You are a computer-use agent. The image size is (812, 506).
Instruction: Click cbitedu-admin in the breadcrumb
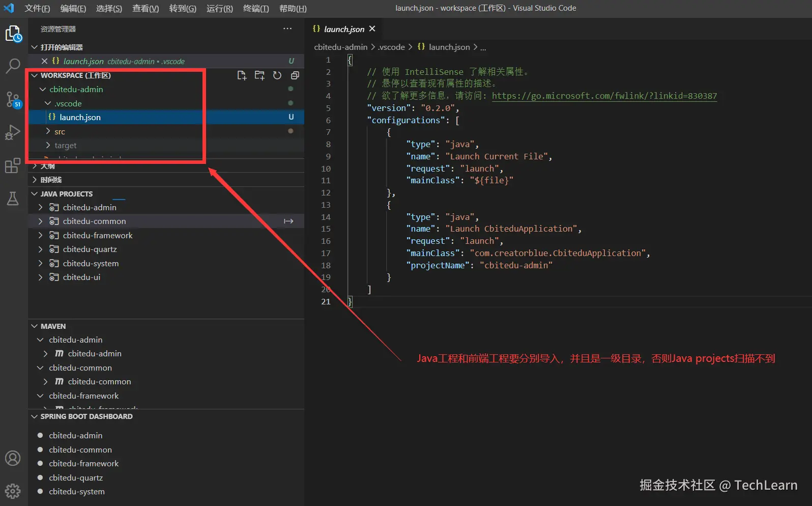point(340,47)
